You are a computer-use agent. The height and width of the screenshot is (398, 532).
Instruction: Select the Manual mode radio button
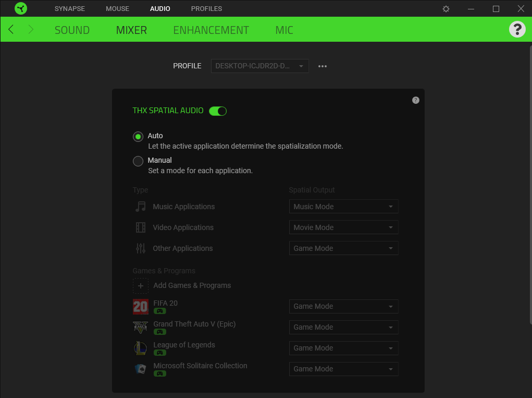point(138,161)
